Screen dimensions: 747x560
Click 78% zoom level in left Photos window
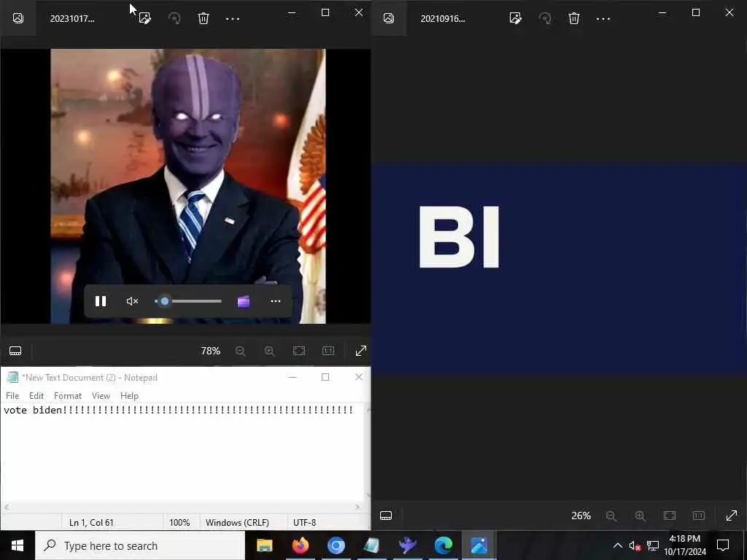point(211,351)
